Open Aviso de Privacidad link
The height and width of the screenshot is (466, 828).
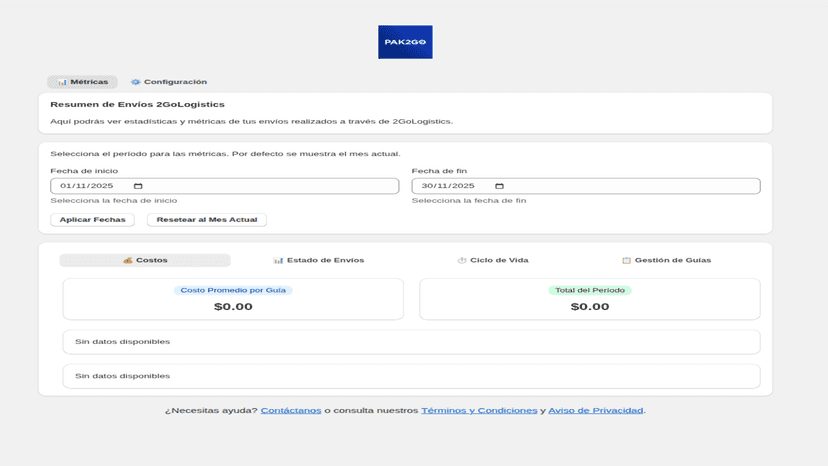[x=596, y=411]
